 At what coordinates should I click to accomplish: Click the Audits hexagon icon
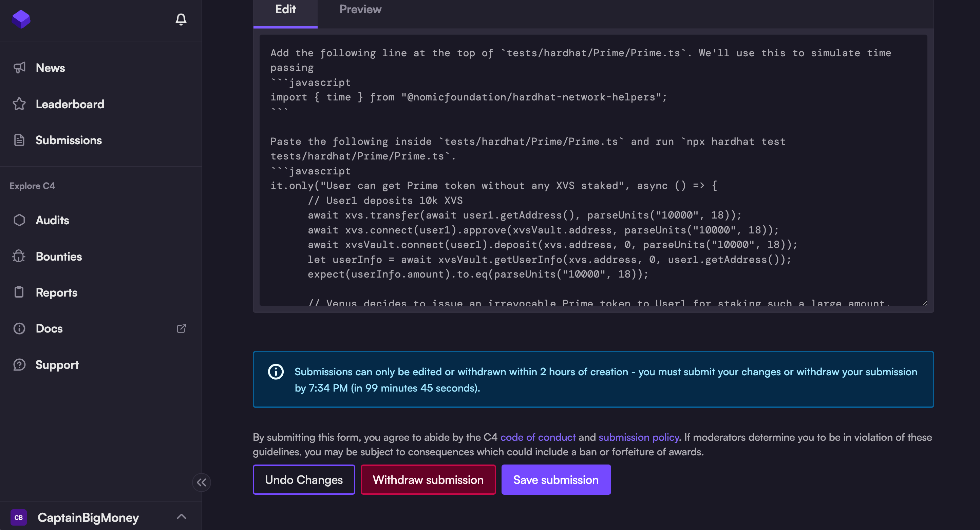(x=19, y=220)
